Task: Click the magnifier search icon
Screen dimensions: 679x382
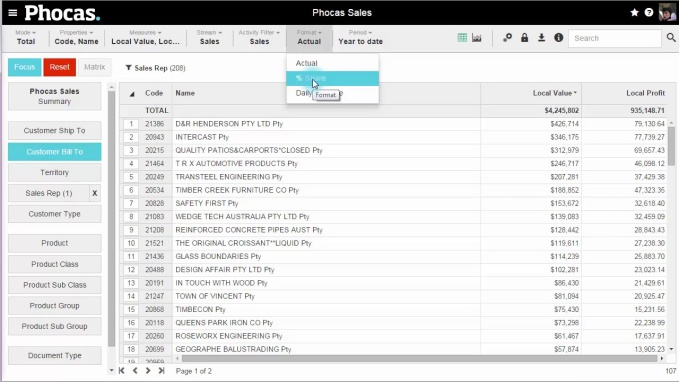Action: click(671, 38)
